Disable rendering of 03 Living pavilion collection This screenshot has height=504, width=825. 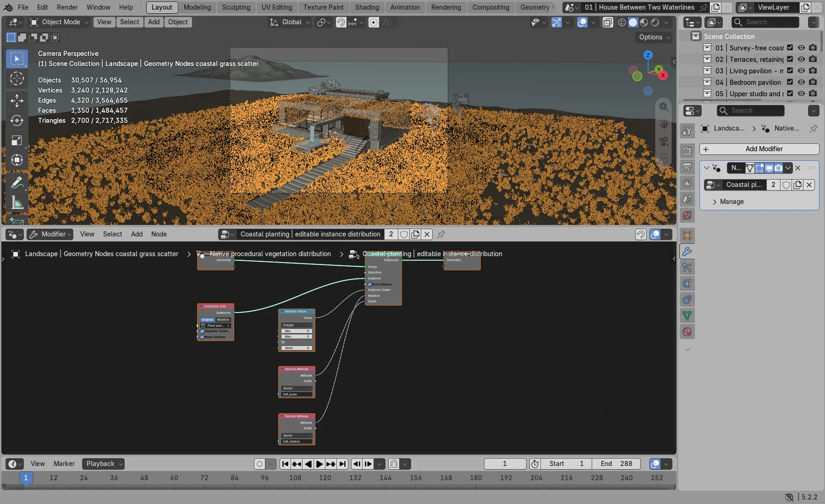pos(813,71)
